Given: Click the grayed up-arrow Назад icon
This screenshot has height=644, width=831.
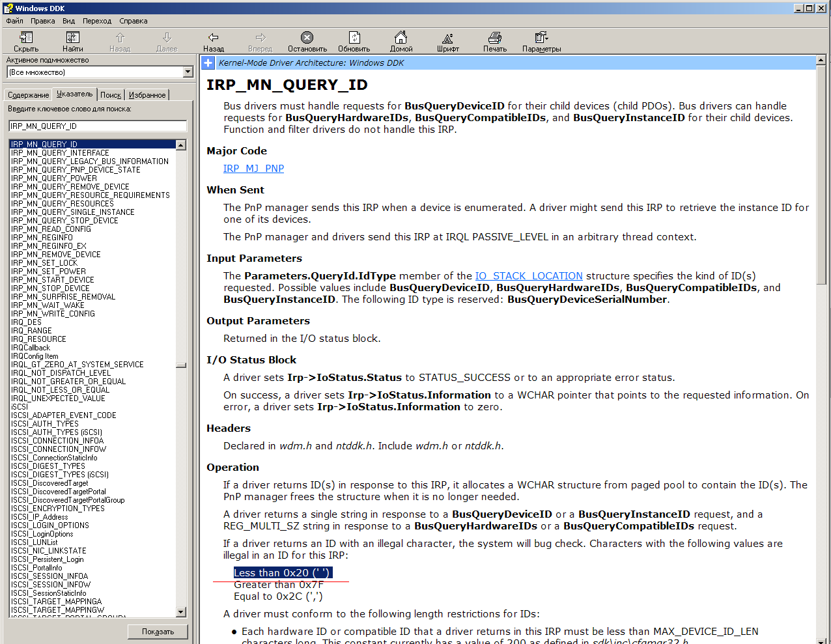Looking at the screenshot, I should (120, 38).
